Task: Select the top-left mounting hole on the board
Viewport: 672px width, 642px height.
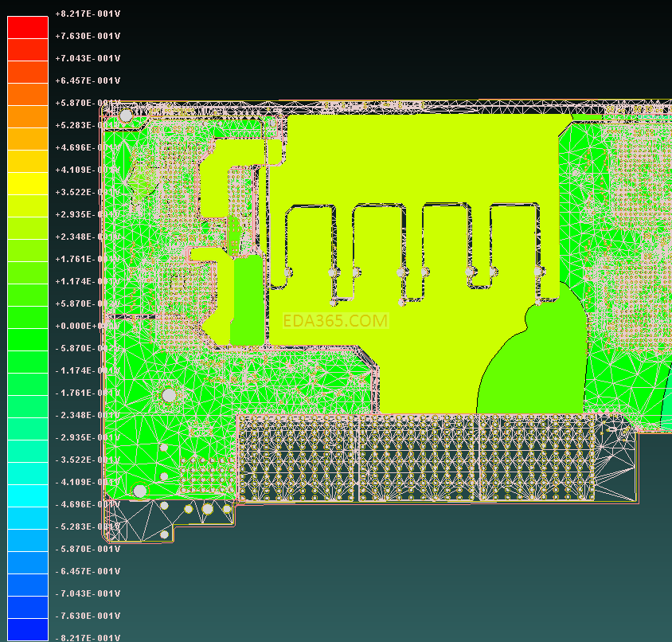Action: pyautogui.click(x=126, y=115)
